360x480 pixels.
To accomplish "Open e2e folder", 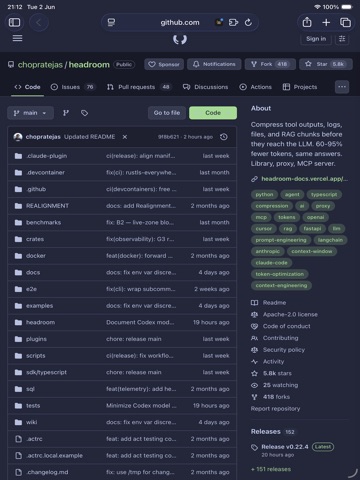I will click(31, 289).
